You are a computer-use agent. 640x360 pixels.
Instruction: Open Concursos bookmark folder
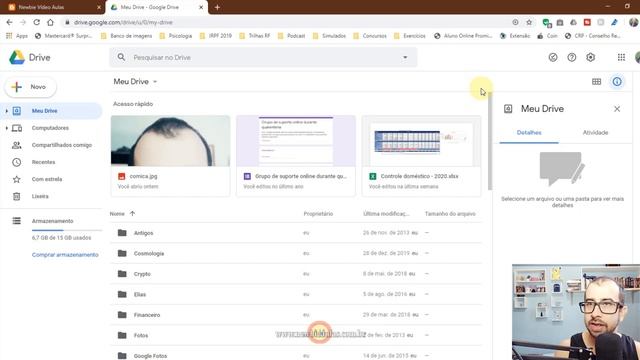click(370, 36)
